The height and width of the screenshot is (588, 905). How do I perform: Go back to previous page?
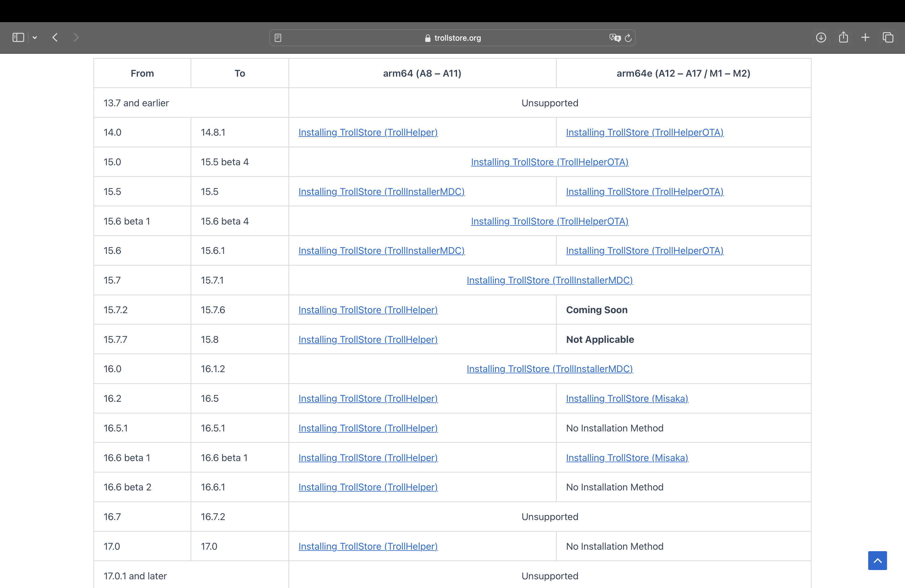(55, 37)
